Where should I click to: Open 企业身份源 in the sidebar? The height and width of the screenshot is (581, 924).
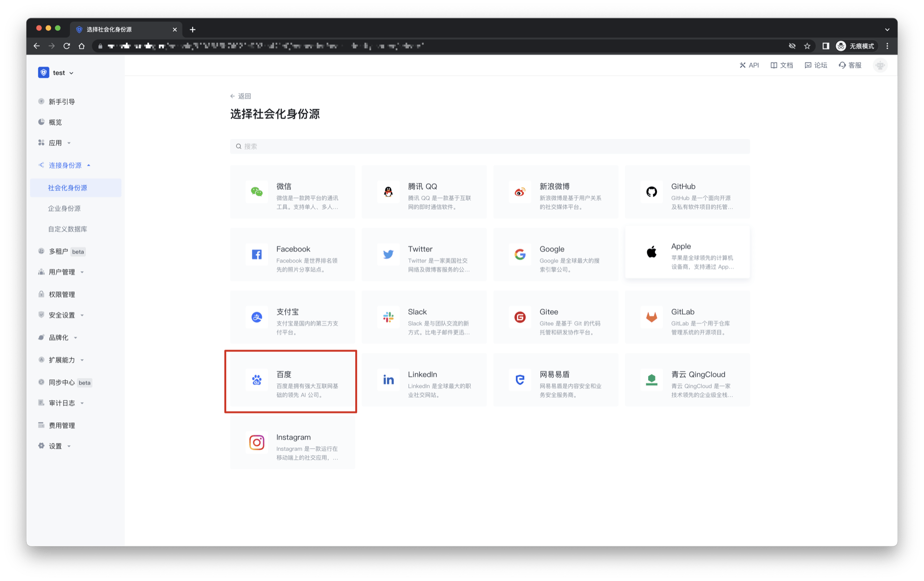point(64,209)
